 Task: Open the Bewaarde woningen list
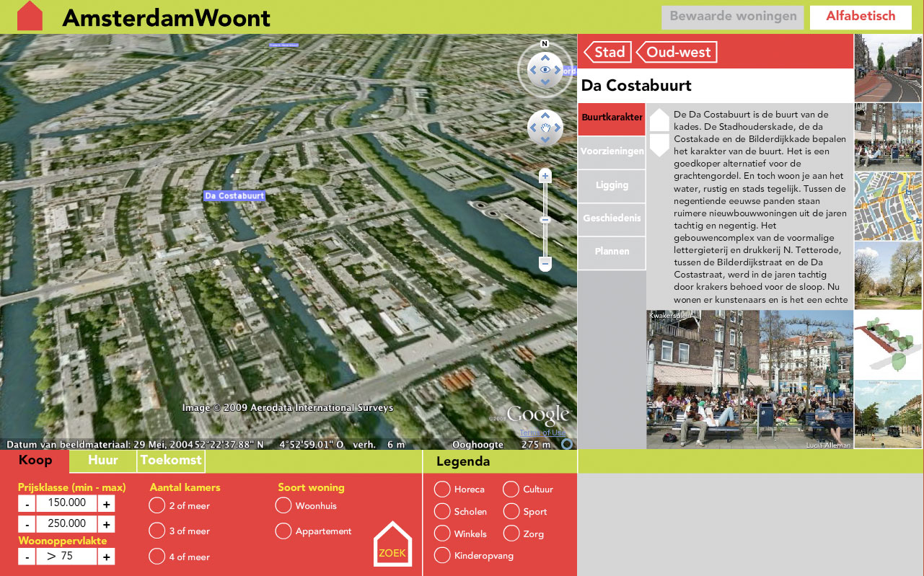[x=733, y=17]
